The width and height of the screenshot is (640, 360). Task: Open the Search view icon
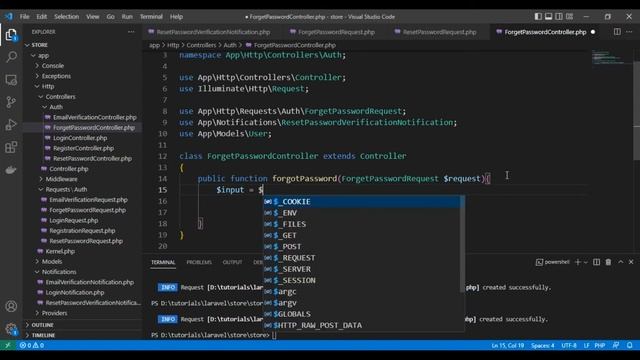click(x=11, y=57)
